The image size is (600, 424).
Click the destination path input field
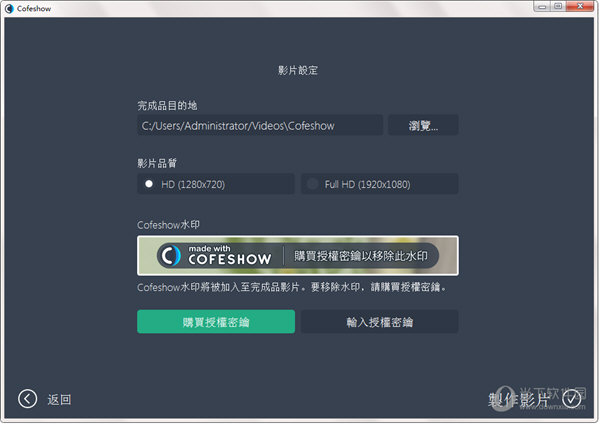[x=260, y=125]
